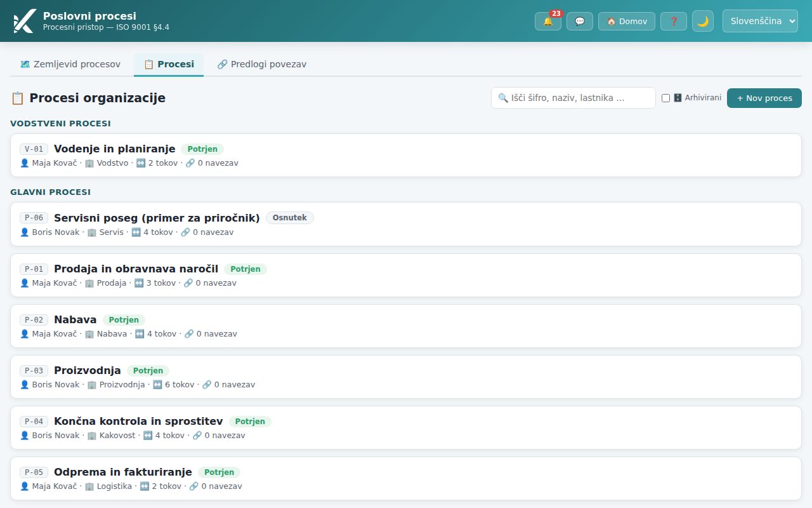The width and height of the screenshot is (812, 508).
Task: Click the clipboard icon beside Procesi organizacije
Action: (x=18, y=98)
